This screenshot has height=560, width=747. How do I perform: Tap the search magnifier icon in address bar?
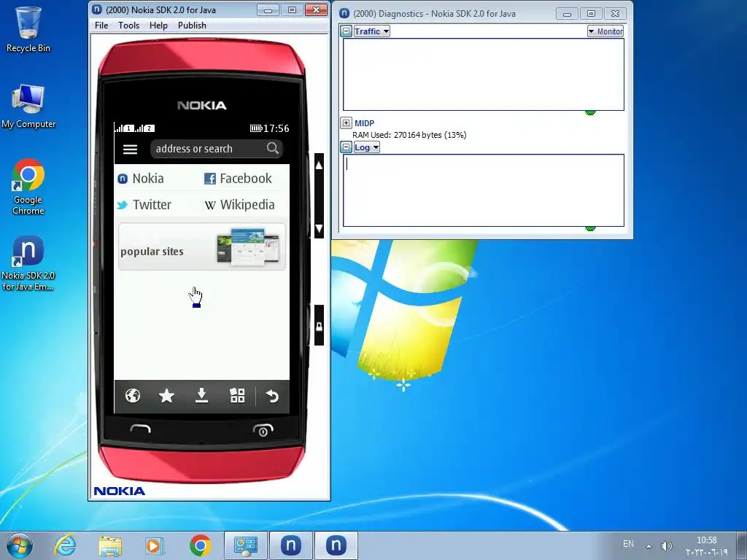coord(273,148)
